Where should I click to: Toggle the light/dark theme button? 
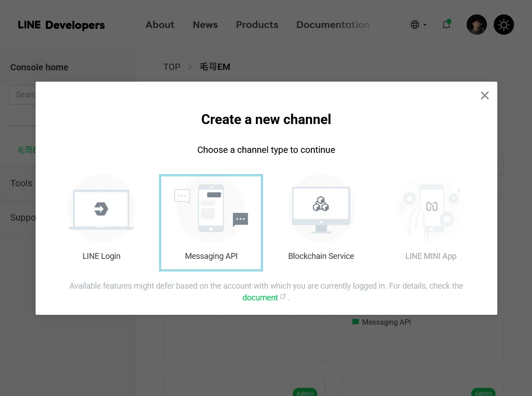point(504,24)
